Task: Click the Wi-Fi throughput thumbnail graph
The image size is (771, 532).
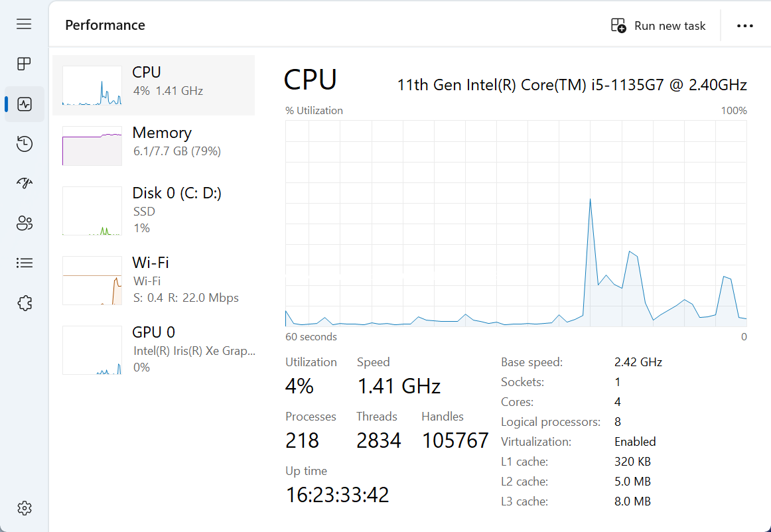Action: [92, 281]
